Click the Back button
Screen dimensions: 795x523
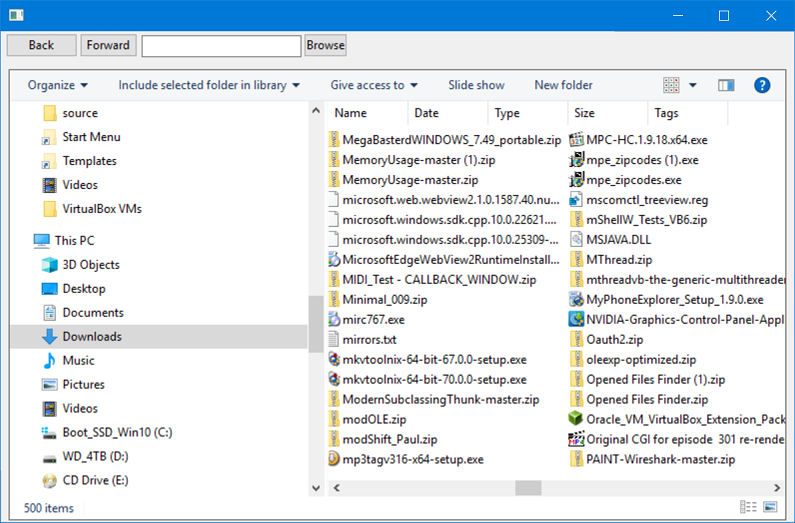click(42, 45)
